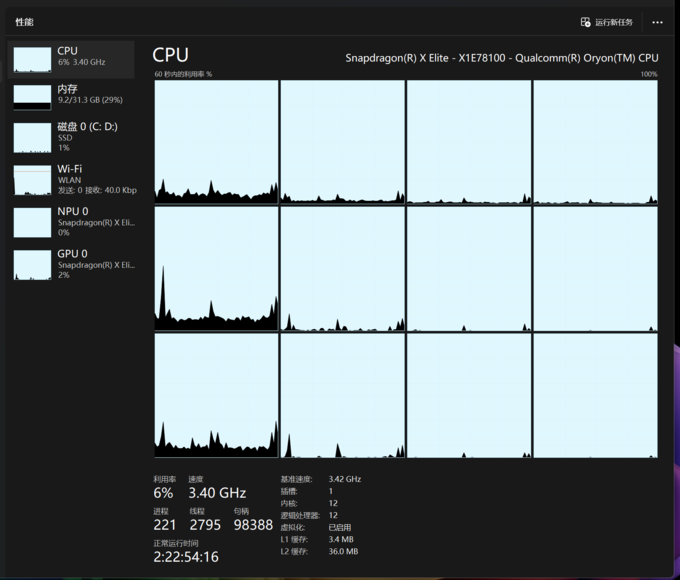Click the top-left CPU core graph
680x580 pixels.
tap(216, 142)
